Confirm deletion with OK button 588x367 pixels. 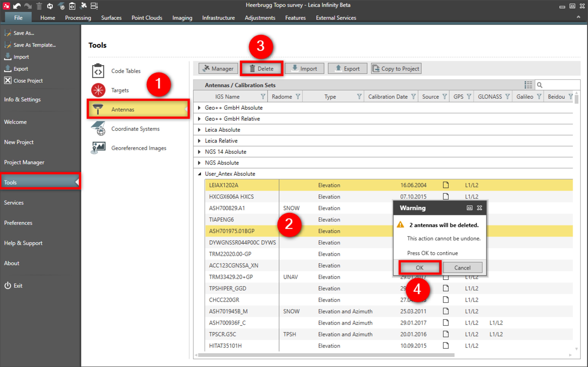click(x=420, y=268)
